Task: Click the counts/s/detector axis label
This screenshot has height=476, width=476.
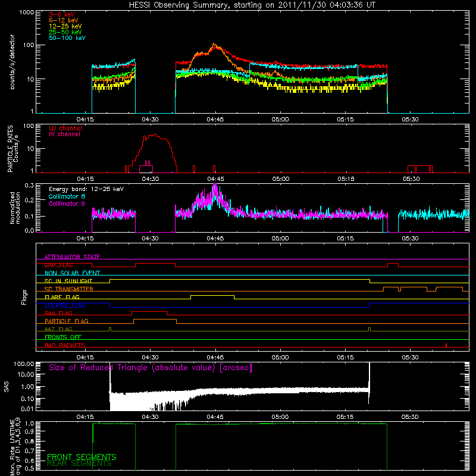Action: pyautogui.click(x=12, y=62)
